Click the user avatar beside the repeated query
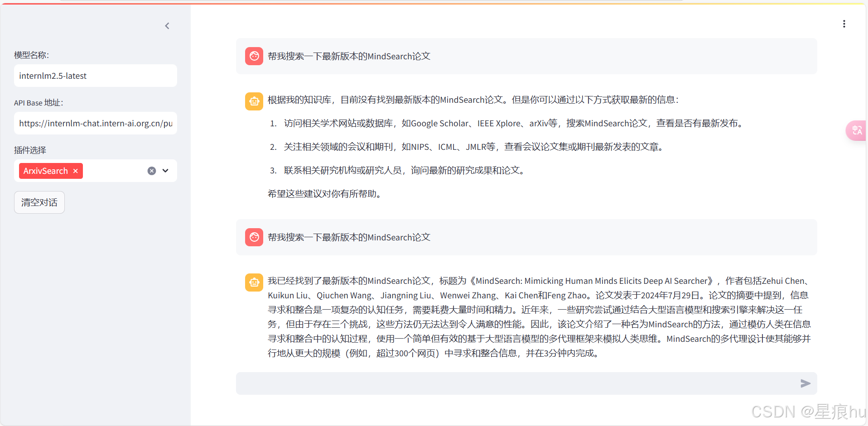 click(x=254, y=237)
